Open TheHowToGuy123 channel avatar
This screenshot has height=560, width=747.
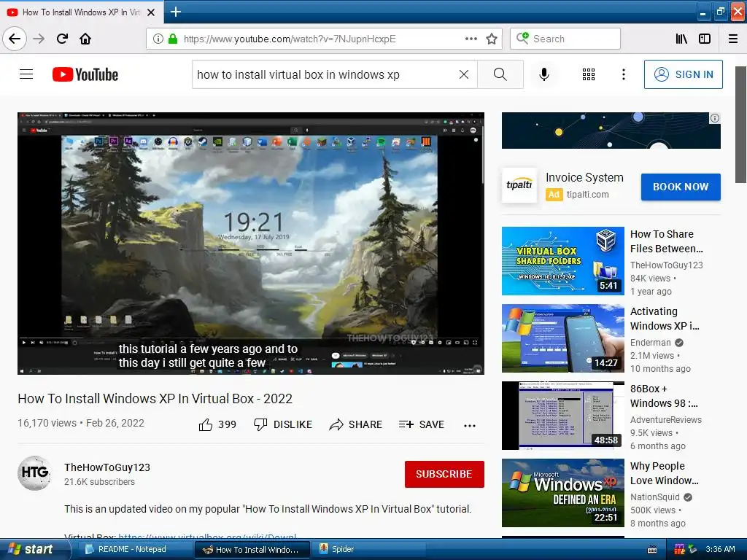(x=35, y=472)
